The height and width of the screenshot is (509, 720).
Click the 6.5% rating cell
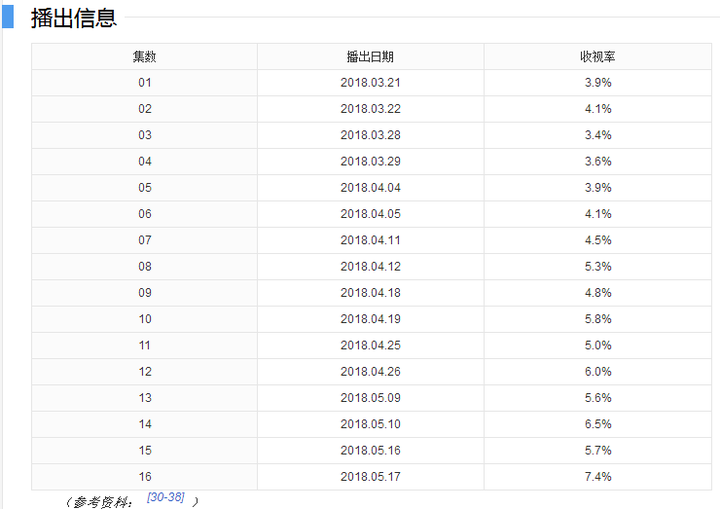click(597, 424)
